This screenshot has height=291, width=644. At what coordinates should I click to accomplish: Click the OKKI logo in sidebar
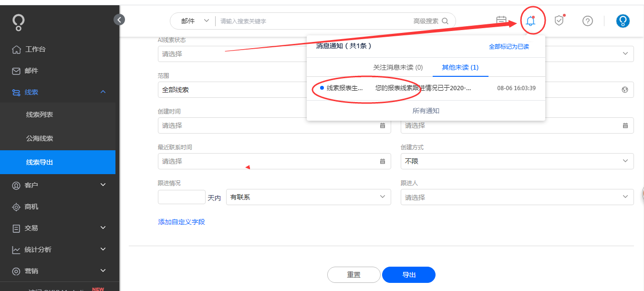click(18, 21)
